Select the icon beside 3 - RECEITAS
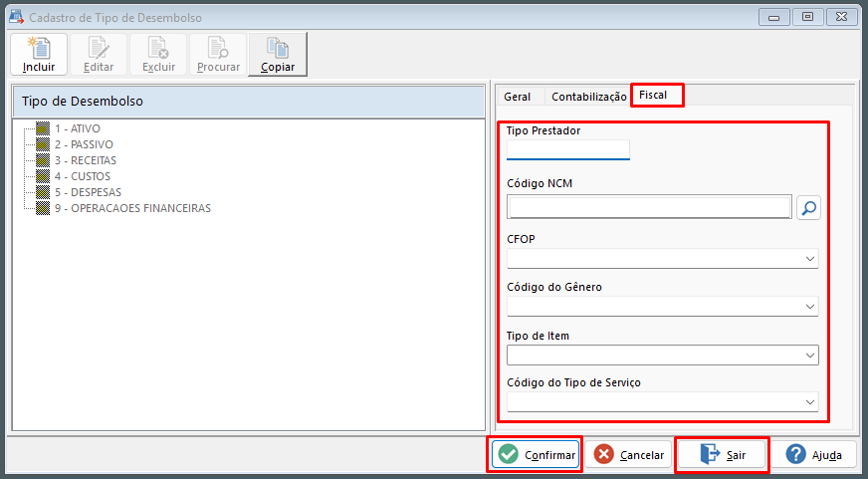 coord(43,160)
